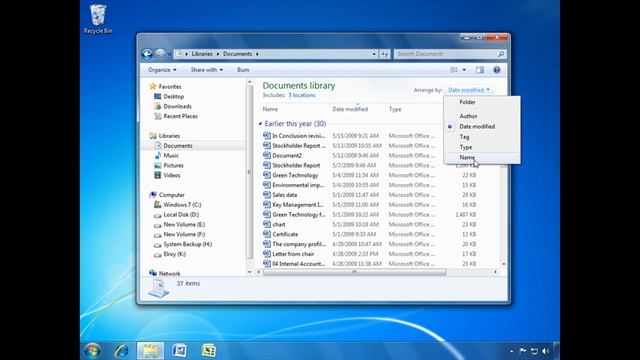Click Show desktop button at taskbar end
The image size is (640, 360).
pyautogui.click(x=556, y=351)
